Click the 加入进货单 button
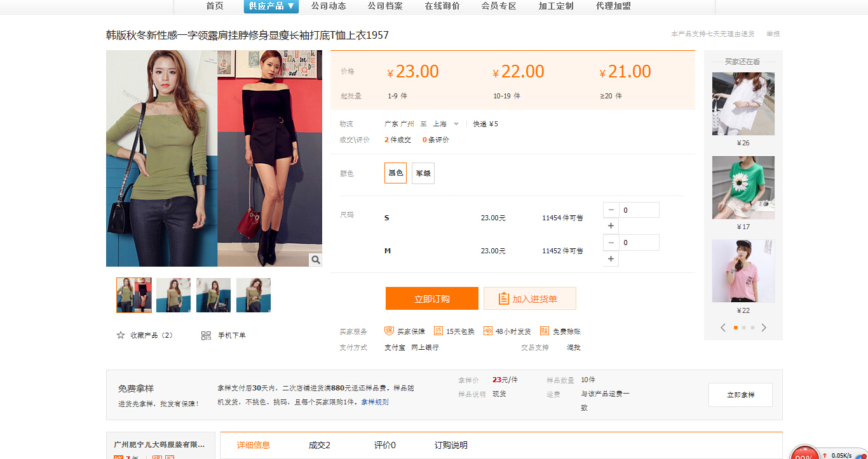868x459 pixels. [x=530, y=298]
